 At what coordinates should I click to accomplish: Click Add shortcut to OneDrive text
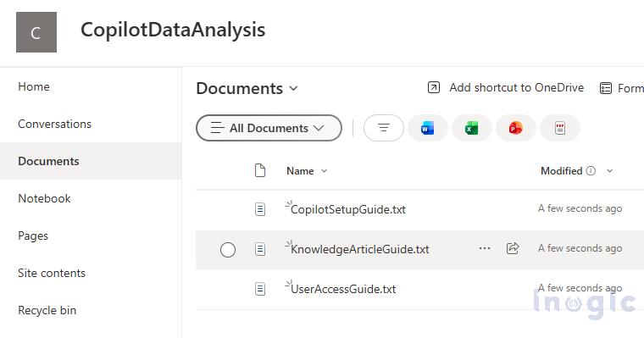517,87
